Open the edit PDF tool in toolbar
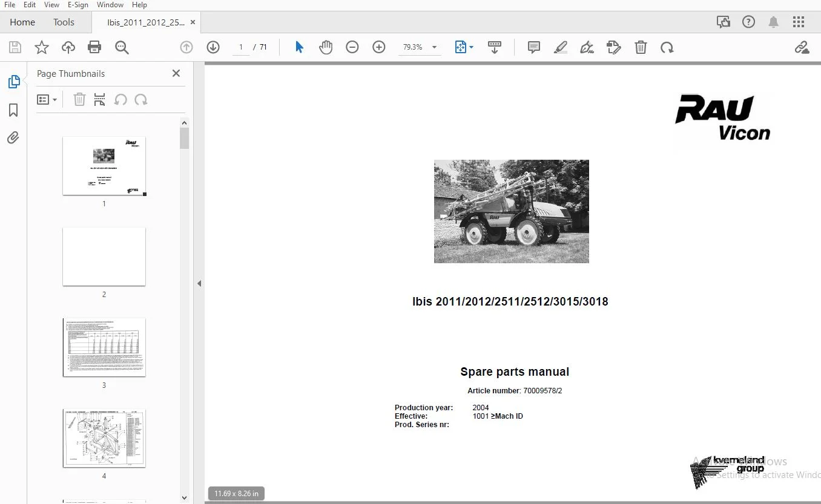This screenshot has height=504, width=821. (614, 47)
